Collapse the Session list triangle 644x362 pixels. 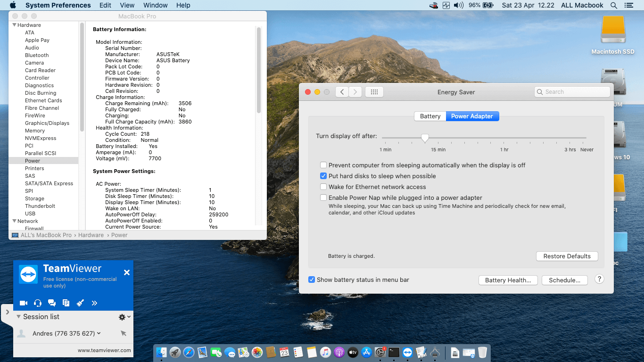coord(18,317)
